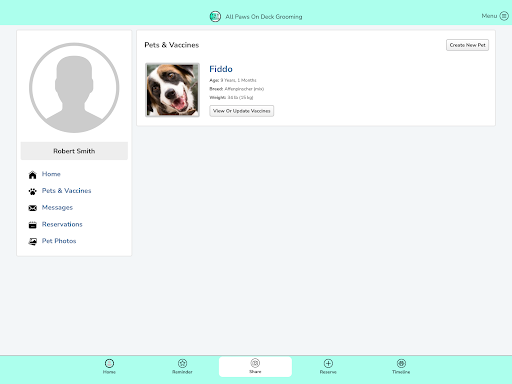This screenshot has height=384, width=512.
Task: Click the Create New Pet button
Action: [467, 45]
